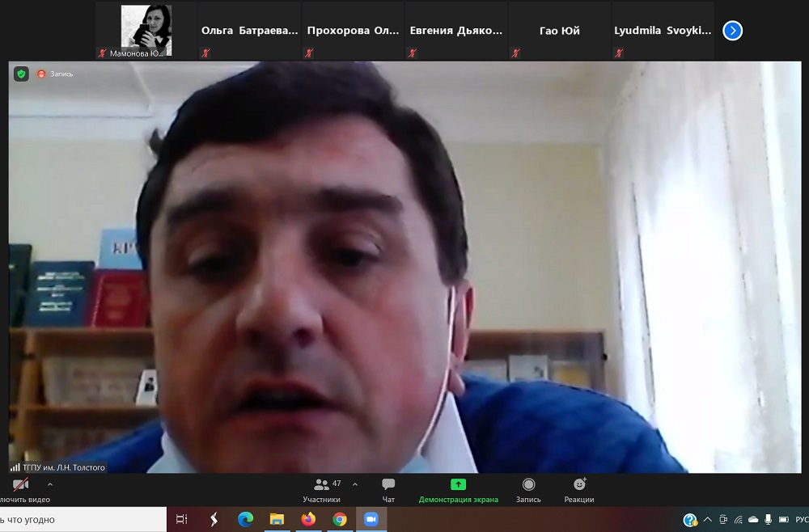Screen dimensions: 809x532
Task: Launch Google Chrome from taskbar
Action: coord(340,520)
